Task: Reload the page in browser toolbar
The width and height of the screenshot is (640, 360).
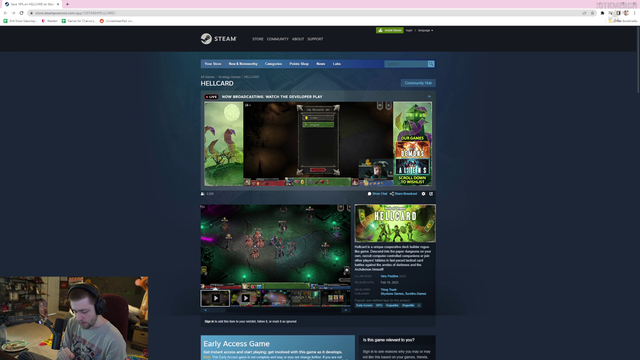Action: click(x=21, y=13)
